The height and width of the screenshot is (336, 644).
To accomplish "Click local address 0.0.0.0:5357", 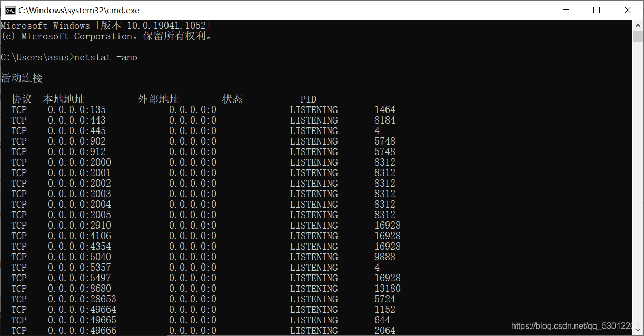I will pos(80,268).
